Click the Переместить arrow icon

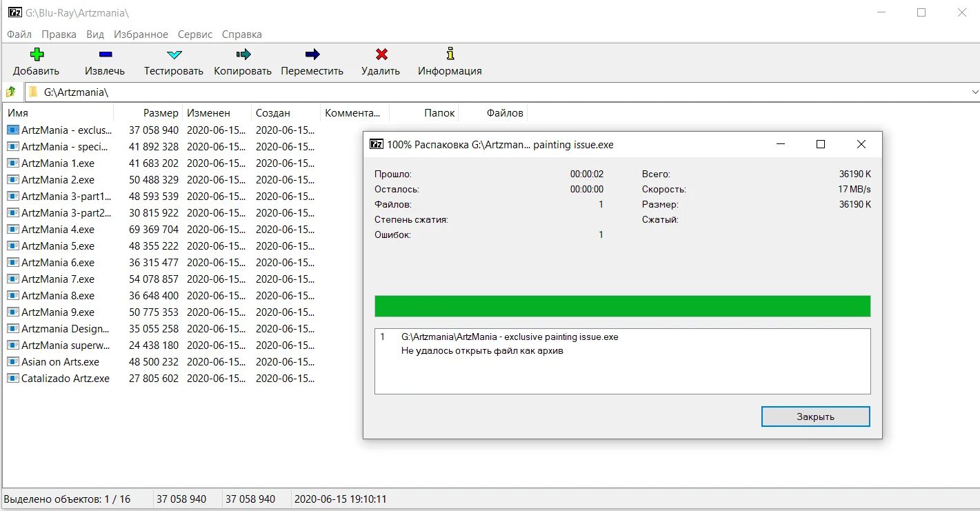(x=312, y=54)
